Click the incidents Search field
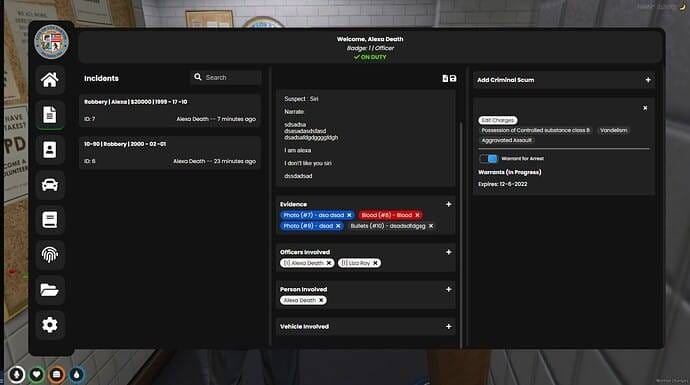This screenshot has height=385, width=690. tap(226, 77)
